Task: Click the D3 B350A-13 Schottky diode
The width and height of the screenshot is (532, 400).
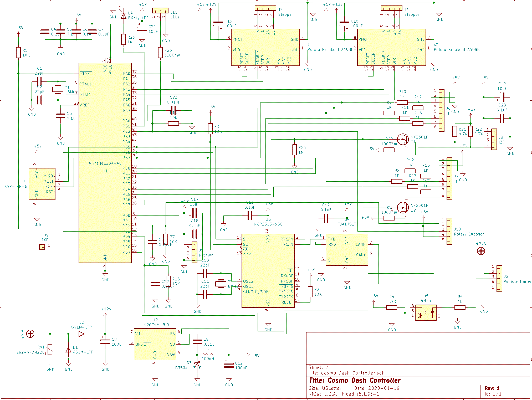Action: (197, 365)
